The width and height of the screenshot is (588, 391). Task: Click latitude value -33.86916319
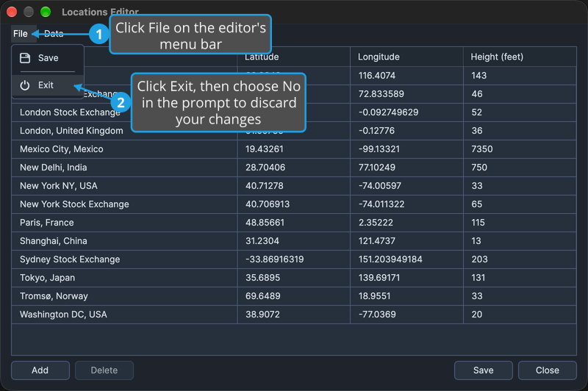click(274, 259)
